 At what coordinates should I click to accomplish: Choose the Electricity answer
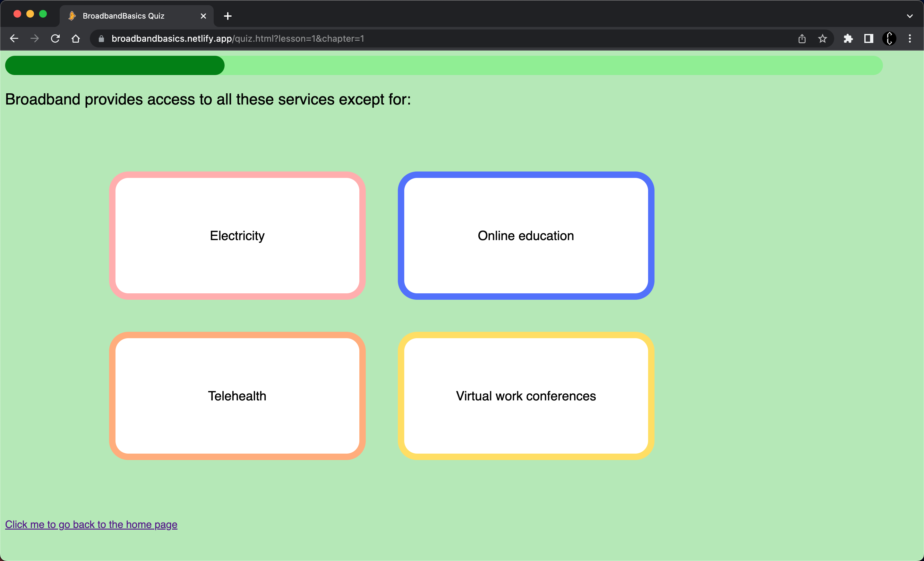237,236
